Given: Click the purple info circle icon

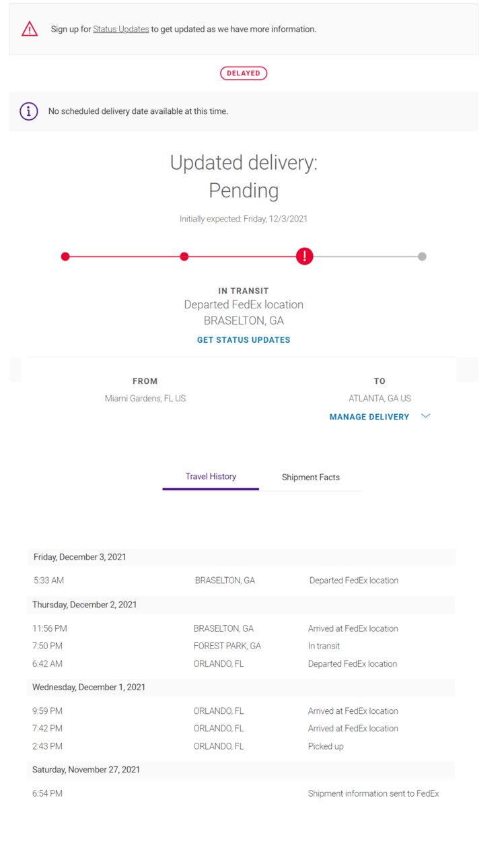Looking at the screenshot, I should [x=28, y=111].
